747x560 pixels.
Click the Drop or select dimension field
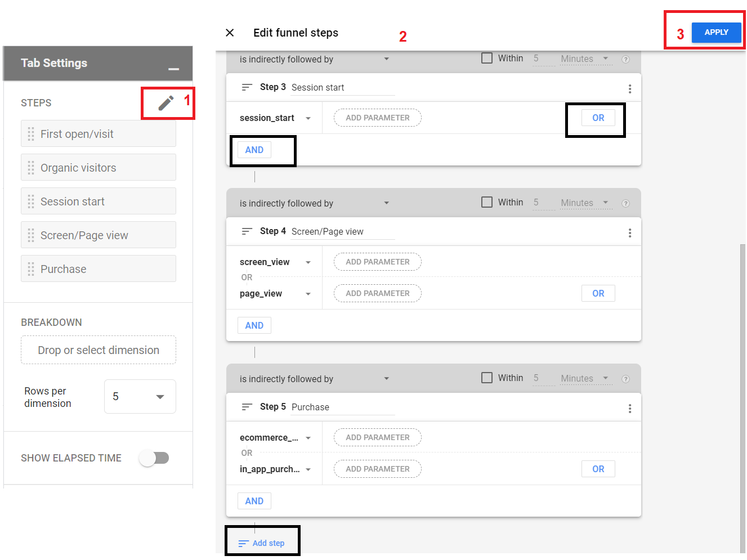[x=99, y=350]
